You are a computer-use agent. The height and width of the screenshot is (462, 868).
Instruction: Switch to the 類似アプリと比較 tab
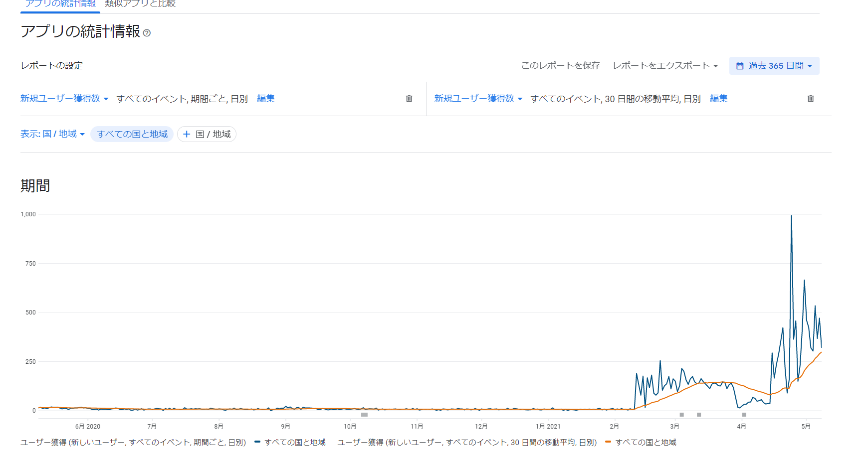[x=140, y=4]
